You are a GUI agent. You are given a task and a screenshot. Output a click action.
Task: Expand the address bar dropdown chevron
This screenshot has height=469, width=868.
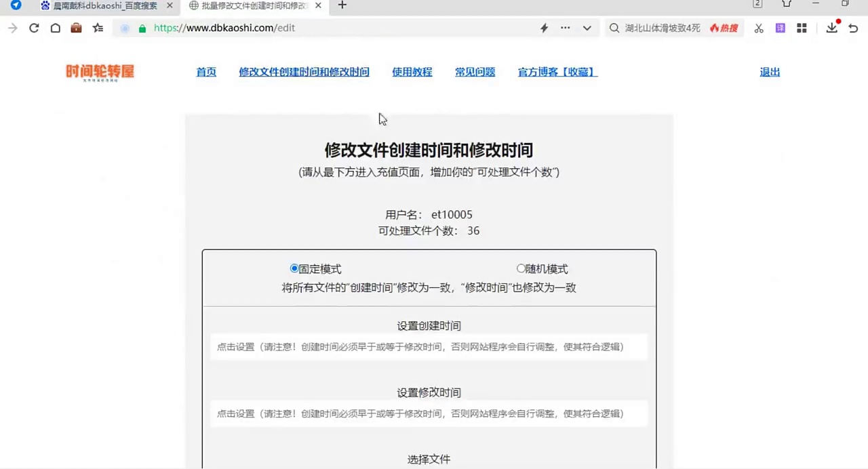587,28
